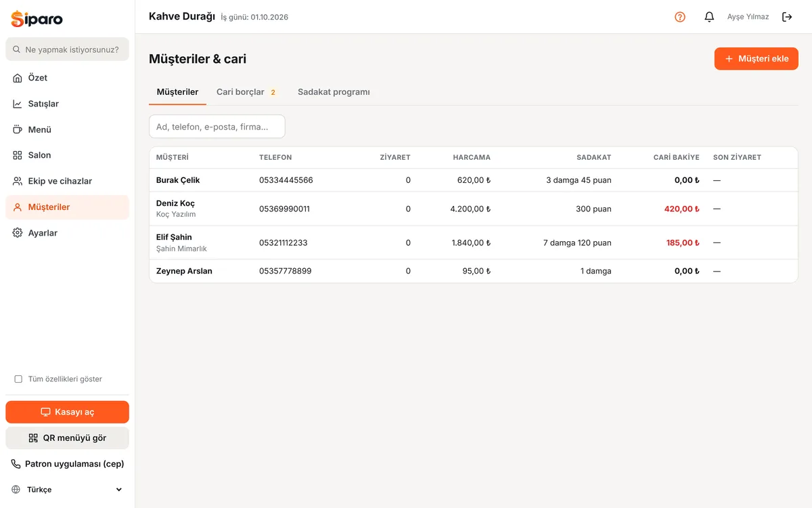Click the phone icon beside Patron uygulaması
812x508 pixels.
tap(16, 464)
